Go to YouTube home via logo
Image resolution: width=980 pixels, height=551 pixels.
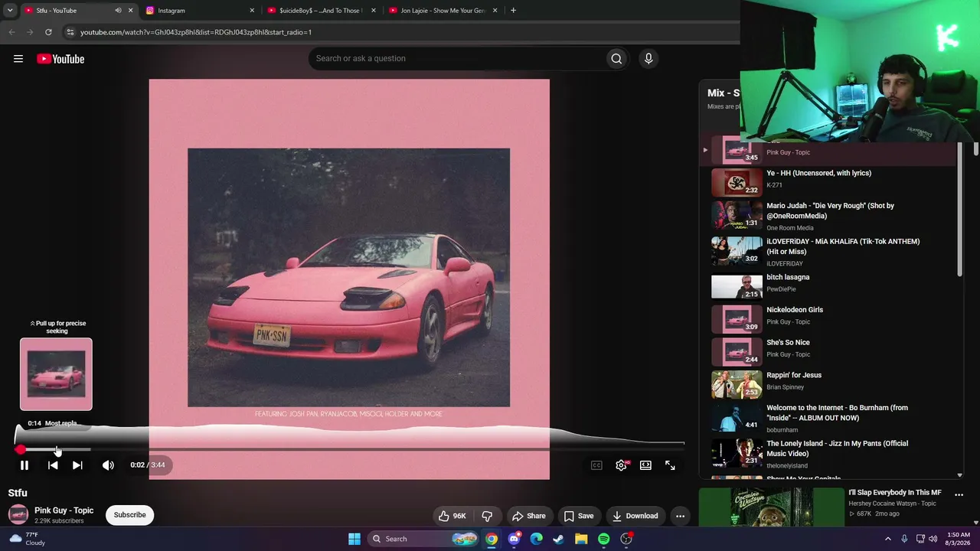[60, 59]
